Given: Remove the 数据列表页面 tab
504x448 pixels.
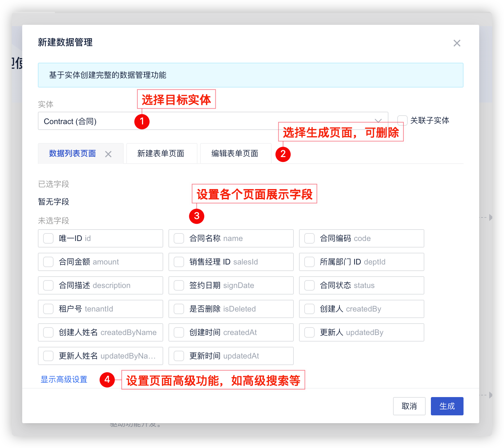Looking at the screenshot, I should pyautogui.click(x=108, y=153).
